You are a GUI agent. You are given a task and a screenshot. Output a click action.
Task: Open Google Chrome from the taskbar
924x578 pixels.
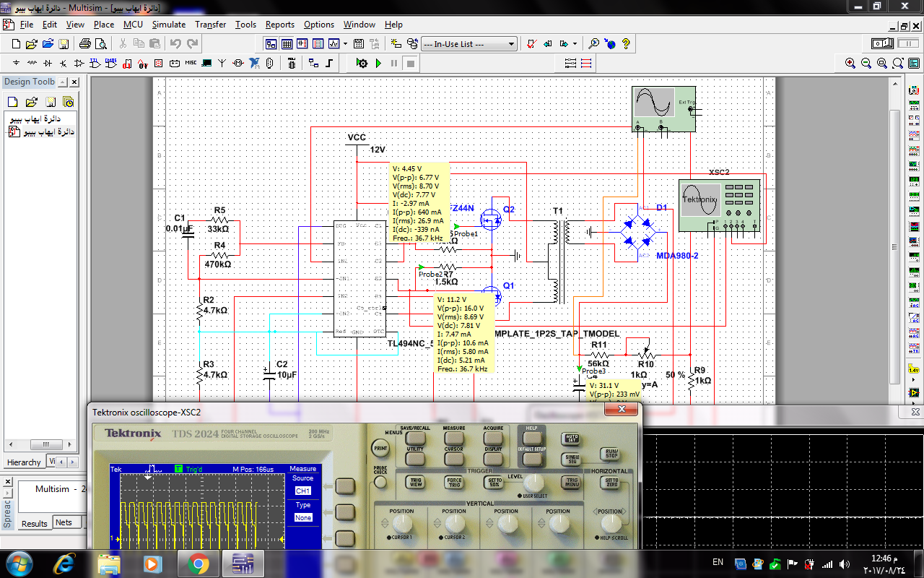[199, 564]
